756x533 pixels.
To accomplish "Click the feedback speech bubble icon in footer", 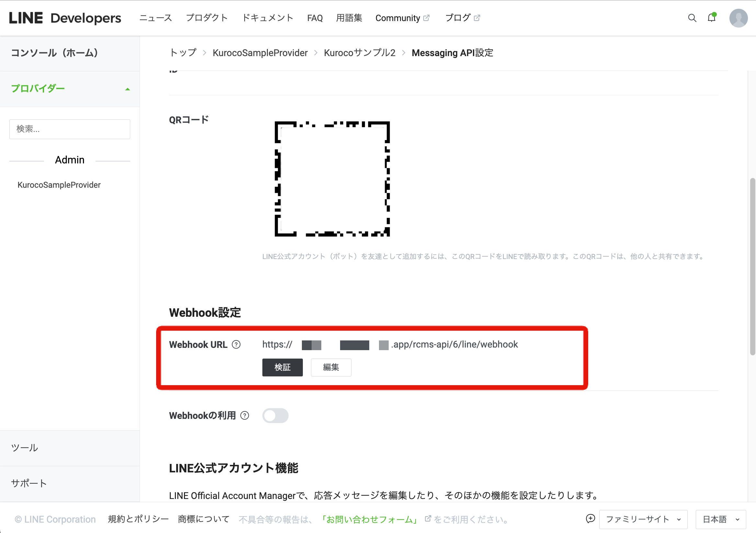I will [x=590, y=518].
